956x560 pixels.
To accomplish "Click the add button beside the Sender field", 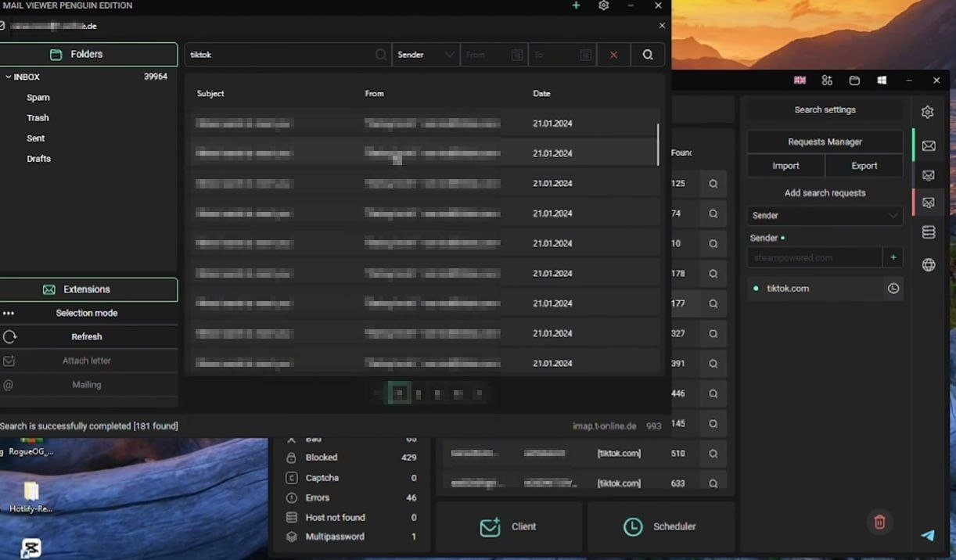I will coord(893,257).
